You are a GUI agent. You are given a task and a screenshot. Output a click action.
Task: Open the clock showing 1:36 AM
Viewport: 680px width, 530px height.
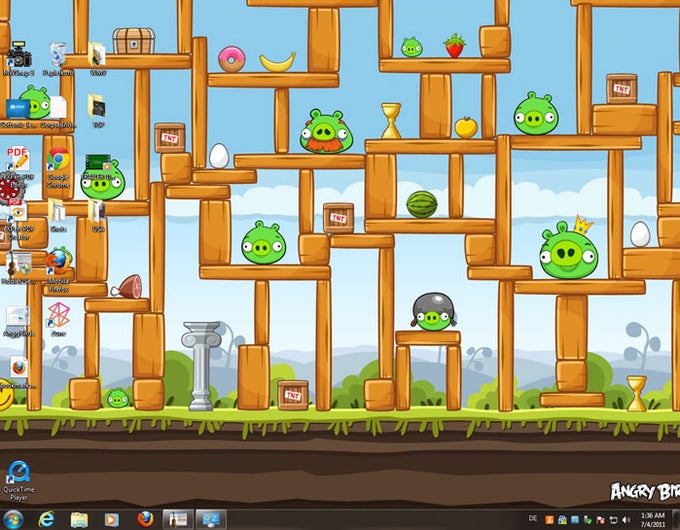coord(653,520)
